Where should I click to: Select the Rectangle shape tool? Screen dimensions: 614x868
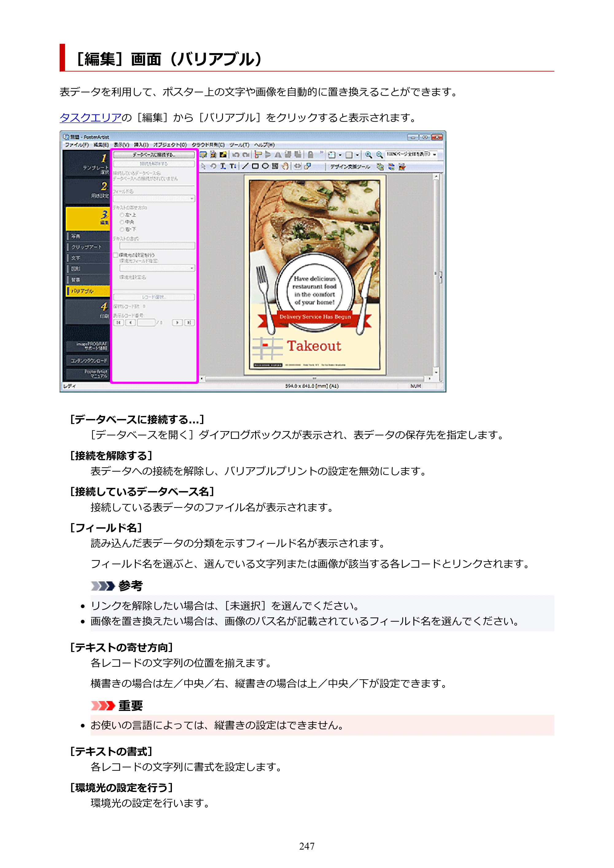pos(255,166)
